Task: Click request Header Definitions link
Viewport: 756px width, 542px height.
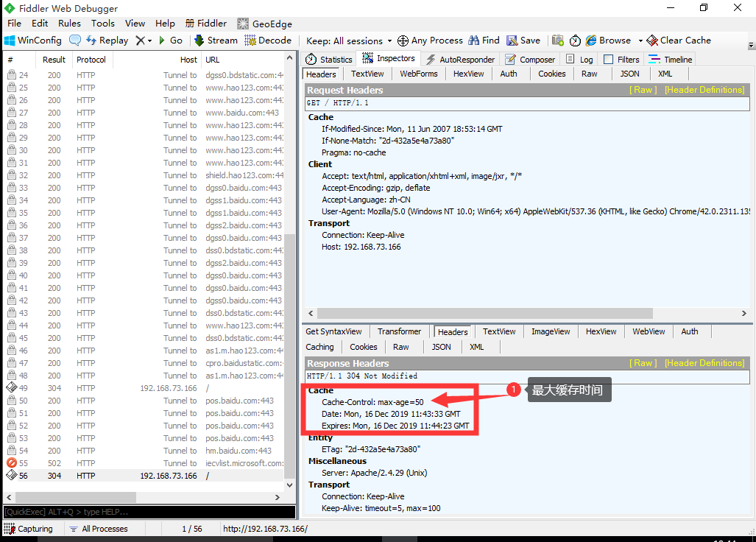Action: click(704, 90)
